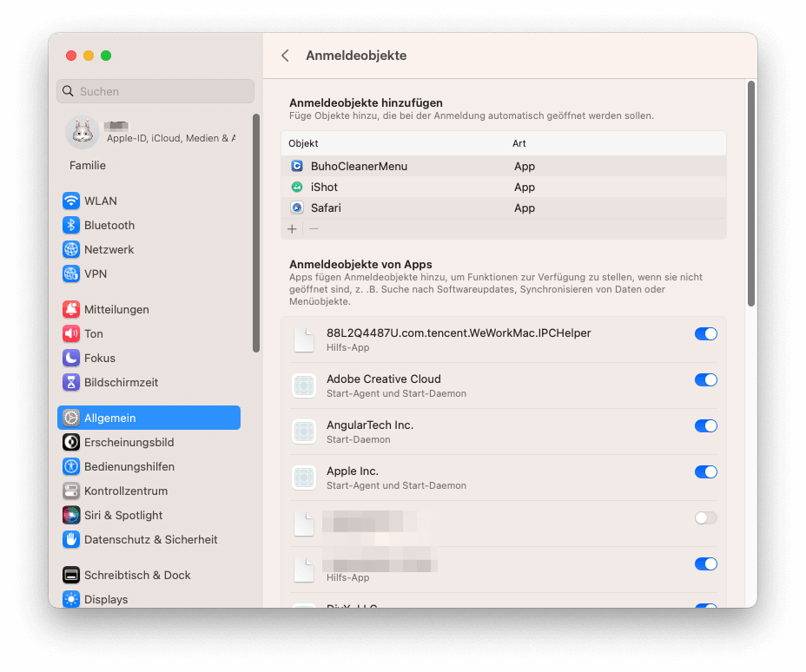Open Mitteilungen preferences
The image size is (806, 672).
click(149, 309)
